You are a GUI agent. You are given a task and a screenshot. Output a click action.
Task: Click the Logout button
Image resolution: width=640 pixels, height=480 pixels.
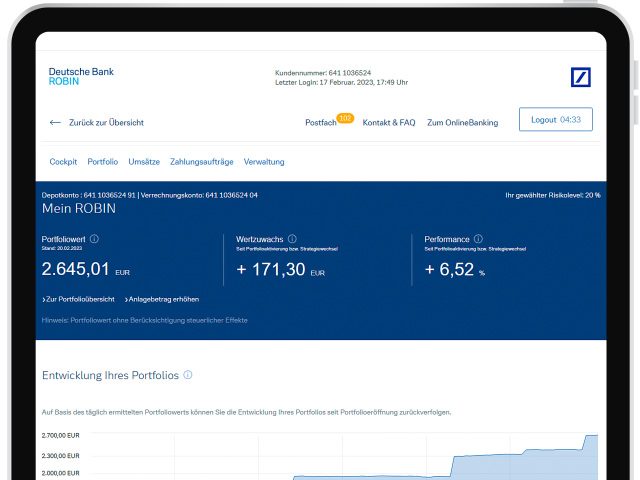[x=556, y=119]
